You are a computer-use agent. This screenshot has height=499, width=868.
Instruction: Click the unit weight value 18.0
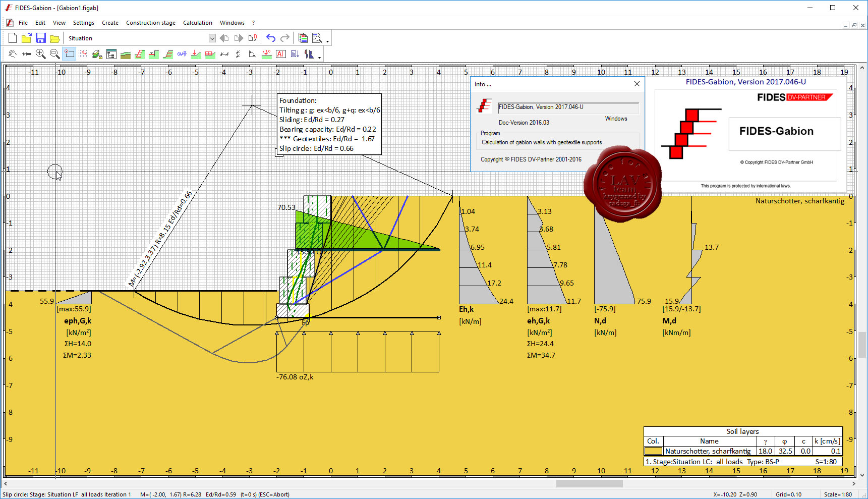coord(766,451)
